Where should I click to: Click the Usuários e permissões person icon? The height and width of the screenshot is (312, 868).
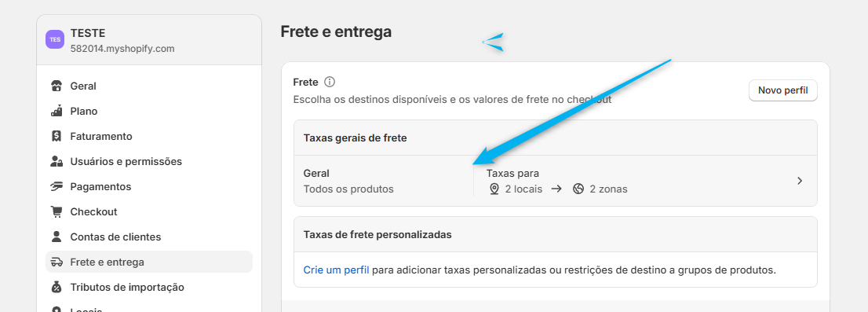[x=57, y=161]
